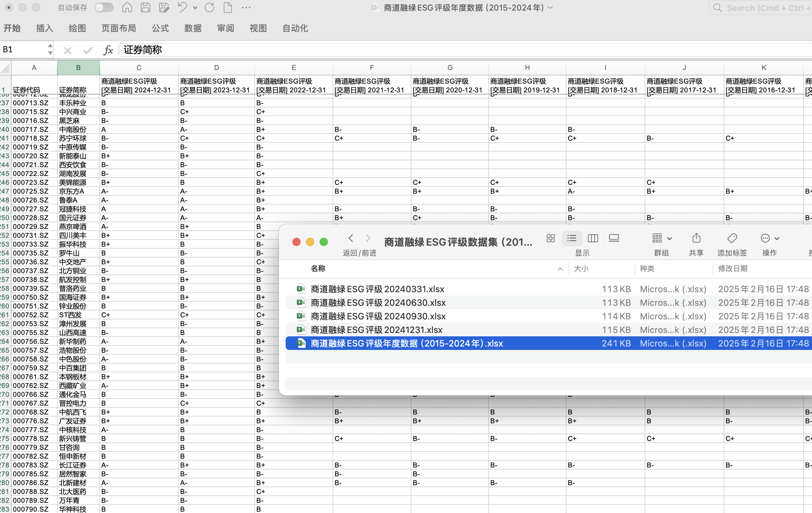The image size is (812, 513).
Task: Click the Undo arrow icon
Action: (x=183, y=7)
